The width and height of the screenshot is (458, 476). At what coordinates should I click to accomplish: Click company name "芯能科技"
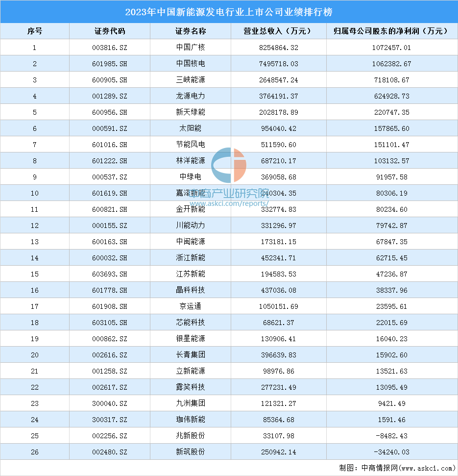(191, 323)
